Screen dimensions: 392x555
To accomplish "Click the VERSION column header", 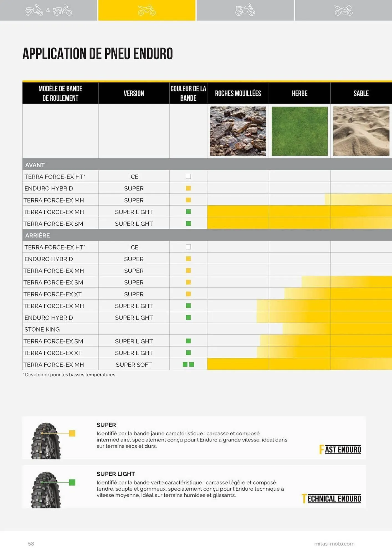I will [x=134, y=93].
